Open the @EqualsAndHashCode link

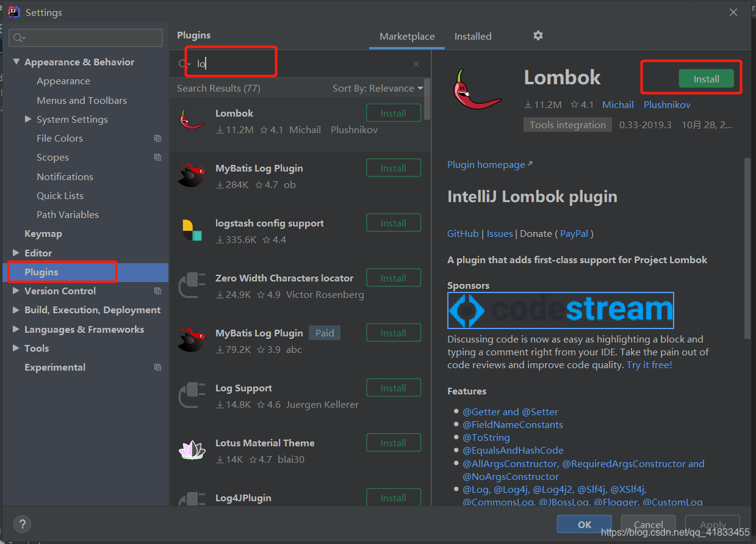tap(513, 450)
